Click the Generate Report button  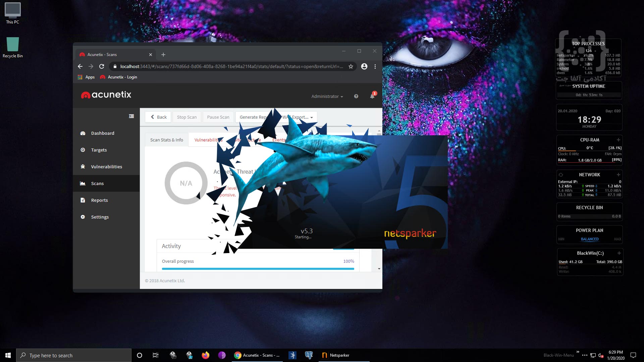[254, 117]
